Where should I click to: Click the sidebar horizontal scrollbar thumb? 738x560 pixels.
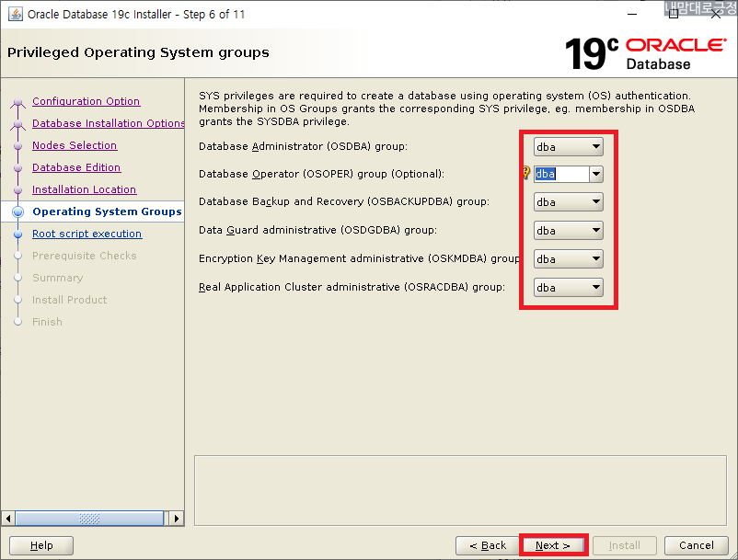click(x=89, y=519)
